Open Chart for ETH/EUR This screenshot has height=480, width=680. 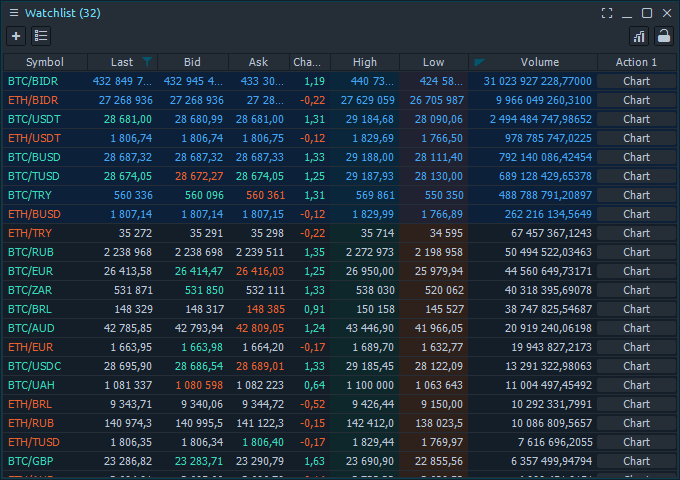coord(636,347)
